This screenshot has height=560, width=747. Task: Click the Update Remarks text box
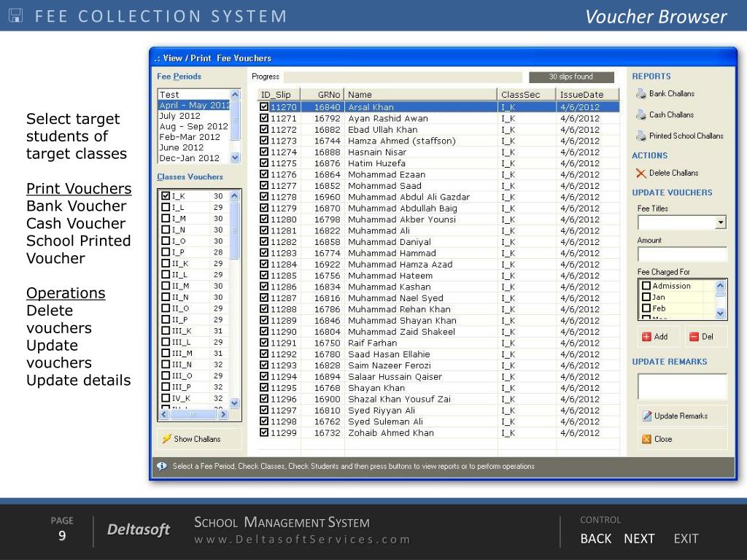tap(682, 386)
